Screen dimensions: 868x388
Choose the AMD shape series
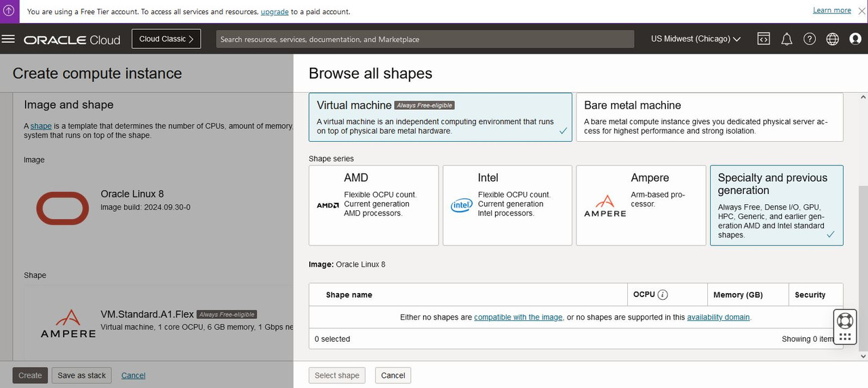pos(374,205)
